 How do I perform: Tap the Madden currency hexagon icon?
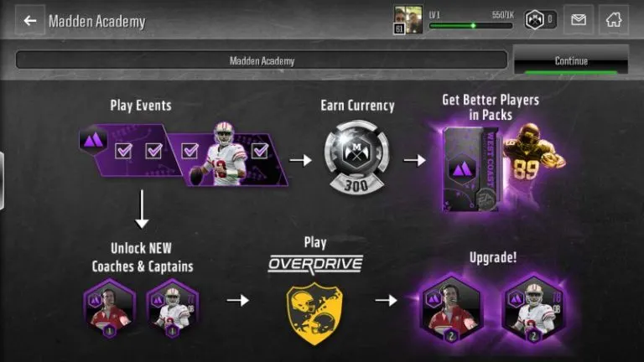(534, 19)
